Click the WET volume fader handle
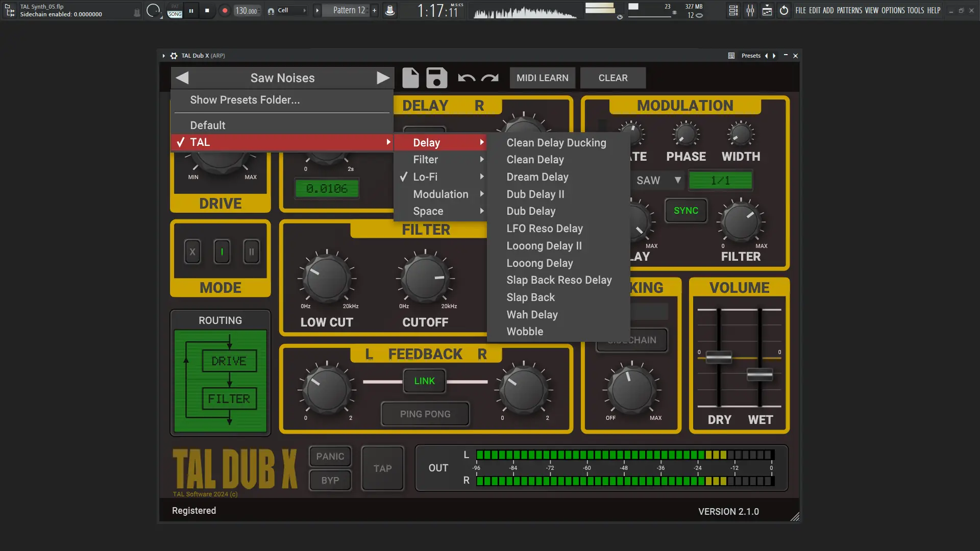The height and width of the screenshot is (551, 980). coord(760,374)
